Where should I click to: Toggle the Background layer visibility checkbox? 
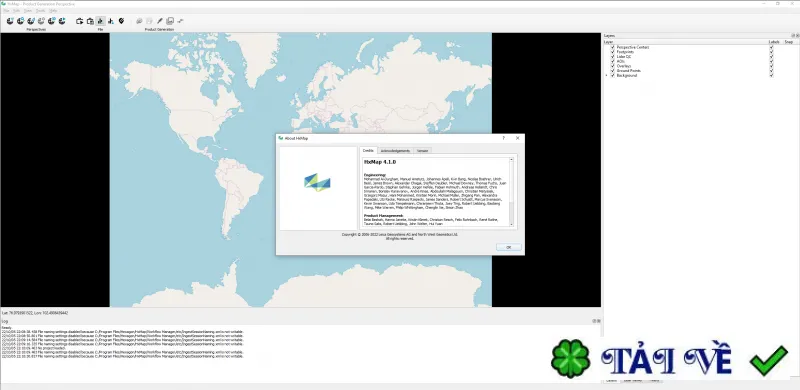tap(613, 75)
